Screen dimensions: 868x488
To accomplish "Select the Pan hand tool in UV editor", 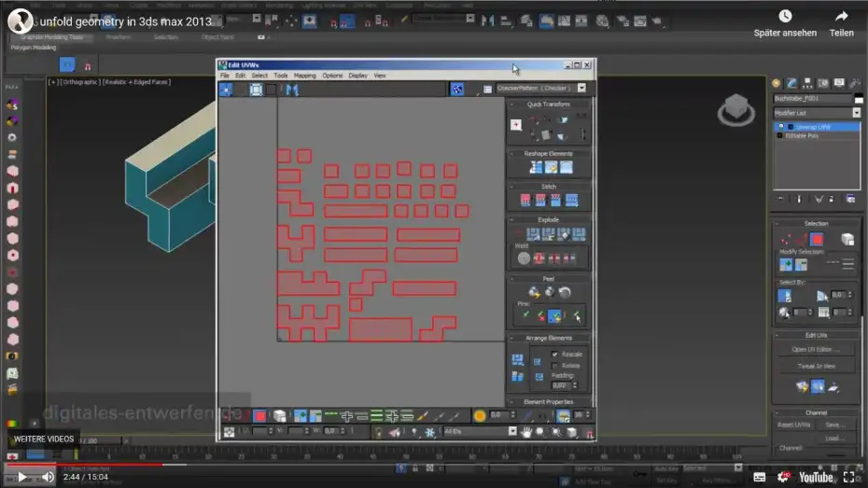I will 525,432.
